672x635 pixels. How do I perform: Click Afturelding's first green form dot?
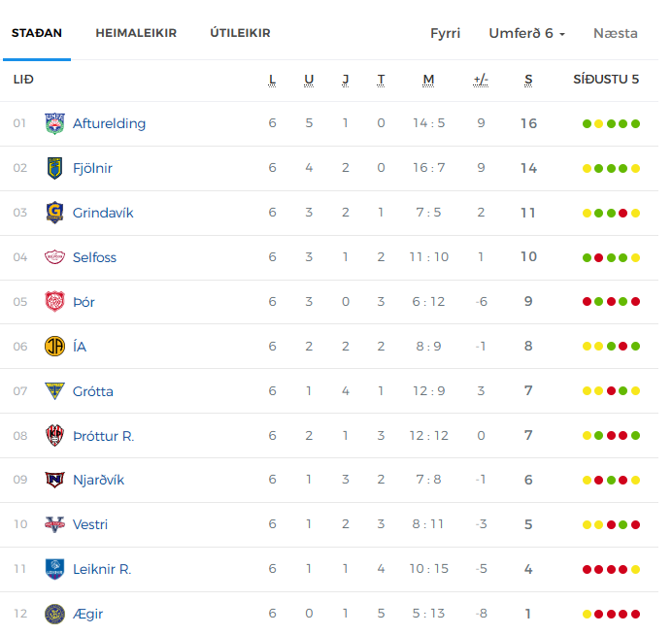(x=588, y=124)
